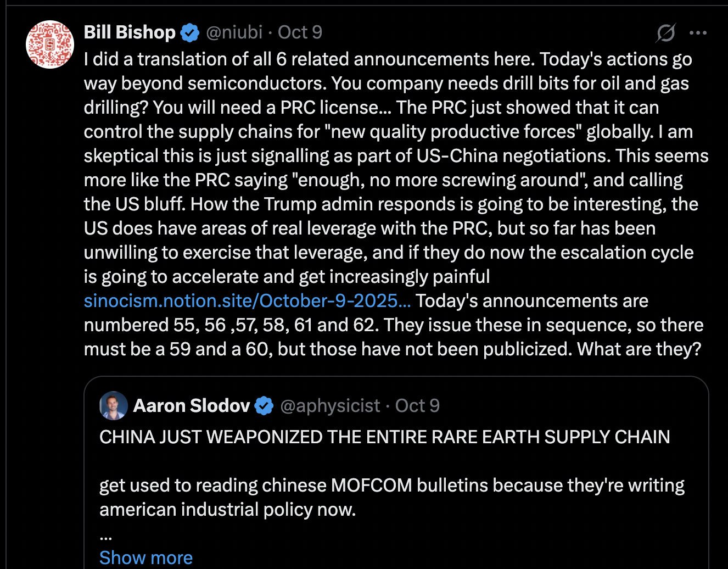This screenshot has height=569, width=728.
Task: Click Bill Bishop's QR-code profile avatar
Action: 50,44
